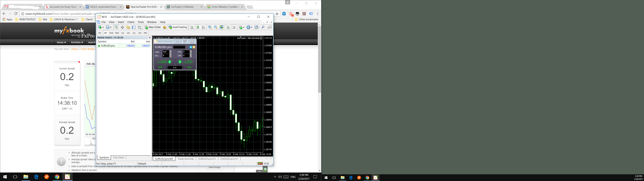Expand the Periods dropdown arrow
This screenshot has width=644, height=181.
252,27
